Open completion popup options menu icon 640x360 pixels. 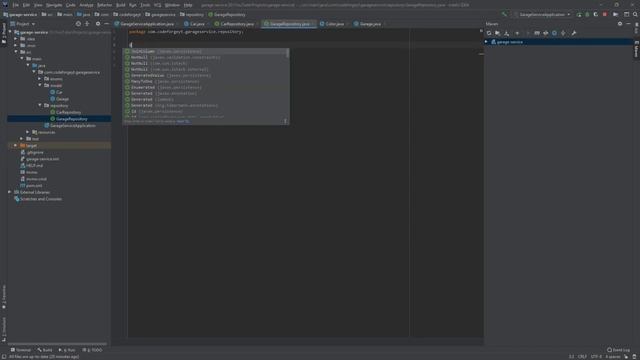click(285, 121)
